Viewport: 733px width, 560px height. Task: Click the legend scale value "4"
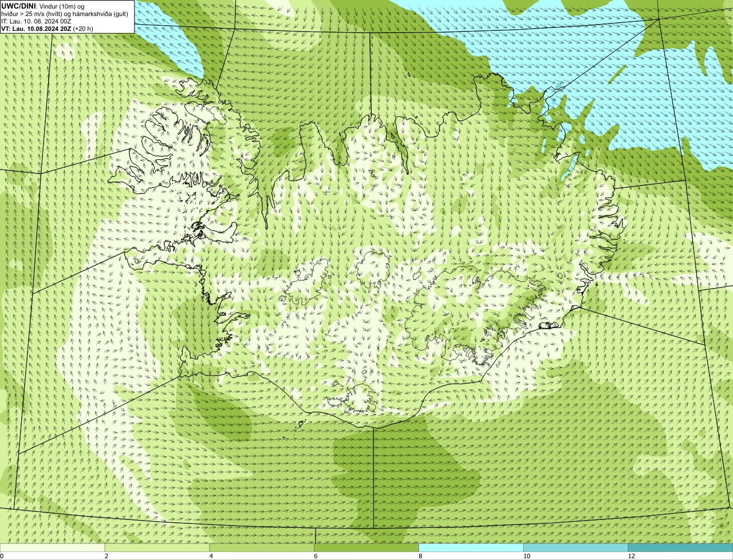[211, 556]
